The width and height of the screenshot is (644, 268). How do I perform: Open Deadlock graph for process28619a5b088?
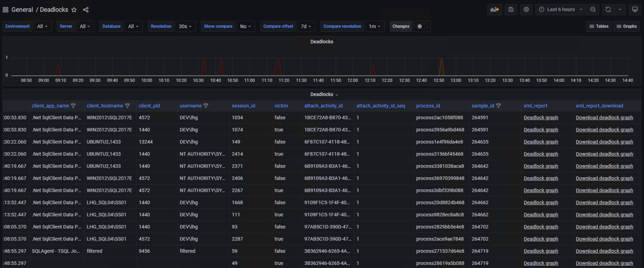[541, 263]
